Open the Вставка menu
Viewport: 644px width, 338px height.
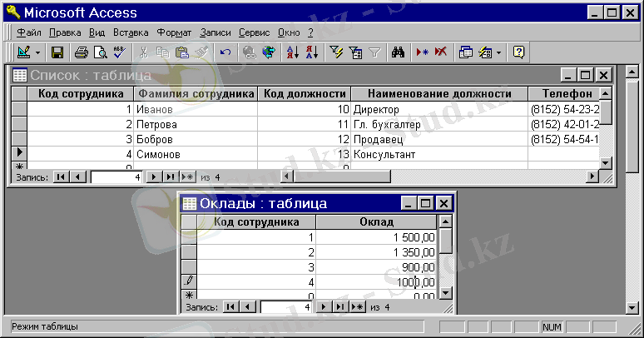point(131,32)
